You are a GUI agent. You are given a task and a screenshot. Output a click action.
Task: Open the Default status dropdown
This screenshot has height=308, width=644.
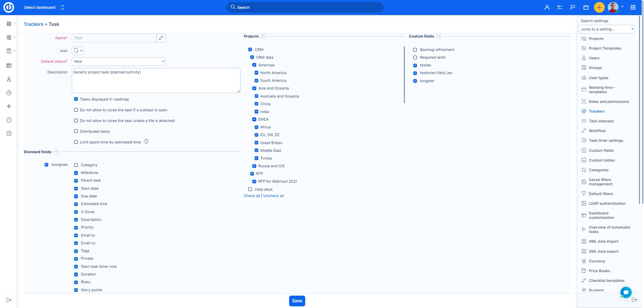pos(119,61)
